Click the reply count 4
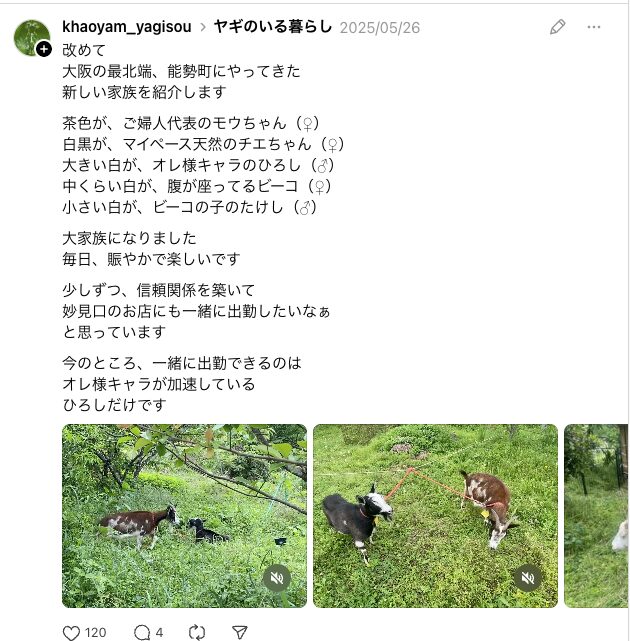This screenshot has height=641, width=630. 159,632
